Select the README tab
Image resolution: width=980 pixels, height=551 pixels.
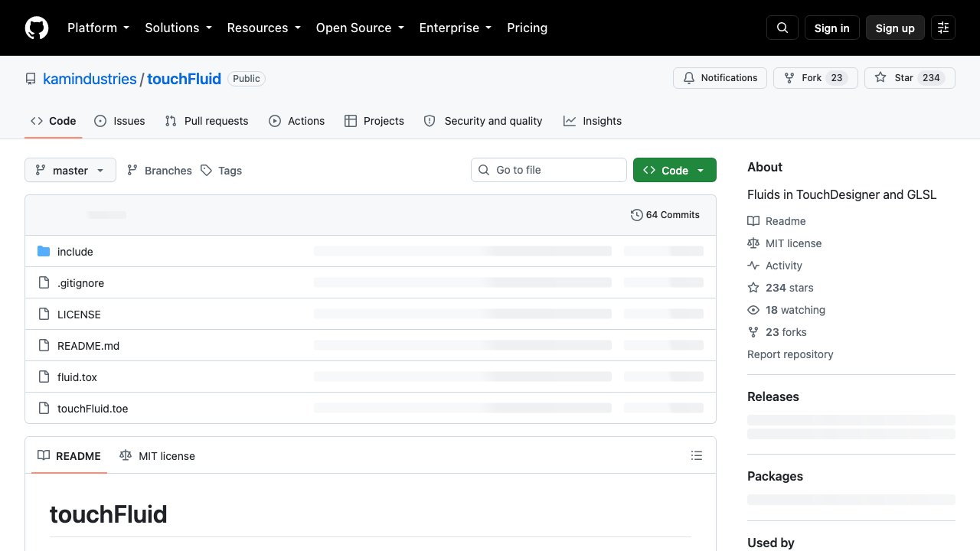69,455
